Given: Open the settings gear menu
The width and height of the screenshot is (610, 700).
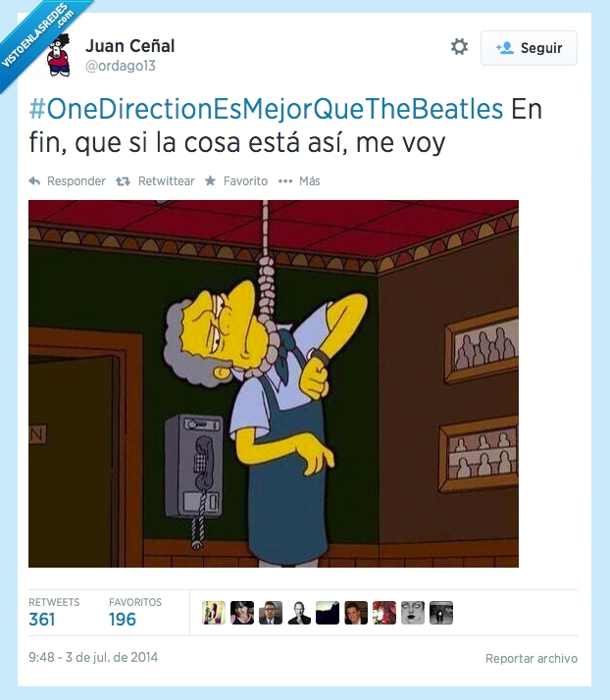Looking at the screenshot, I should coord(459,47).
